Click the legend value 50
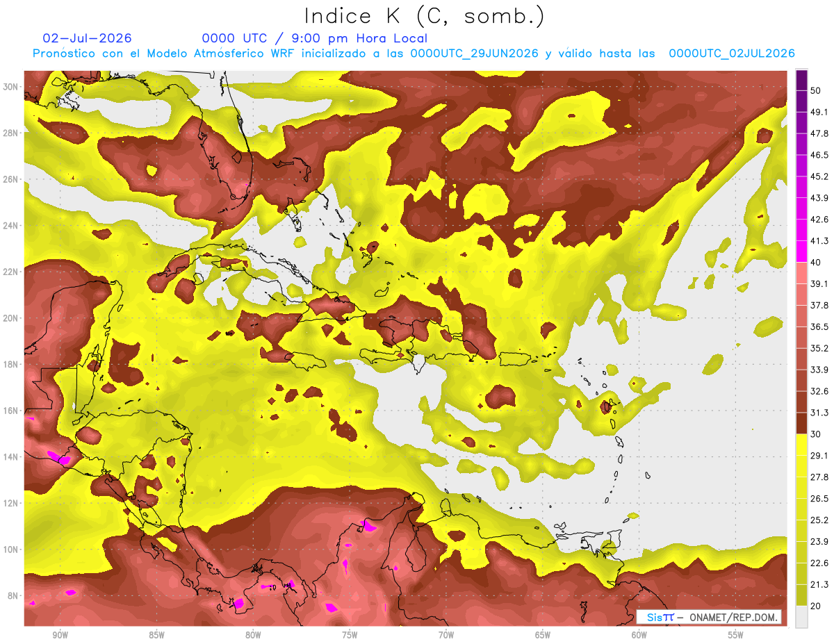The height and width of the screenshot is (644, 834). pos(817,90)
